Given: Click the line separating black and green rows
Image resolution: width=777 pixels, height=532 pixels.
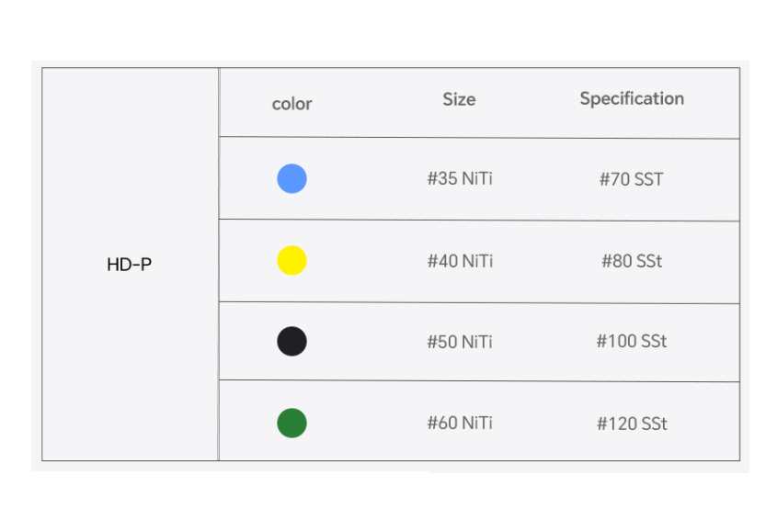Looking at the screenshot, I should coord(478,381).
